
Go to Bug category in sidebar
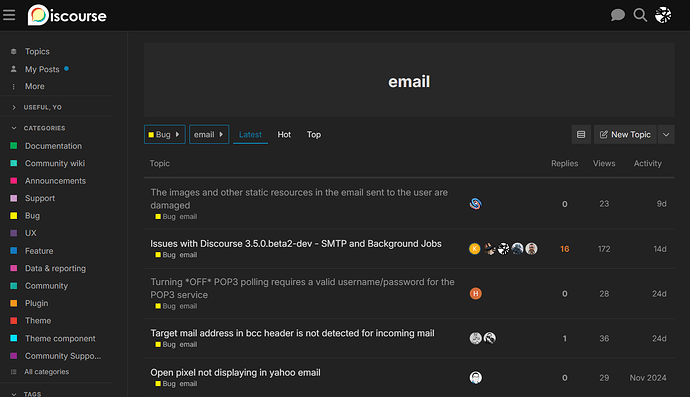click(32, 216)
